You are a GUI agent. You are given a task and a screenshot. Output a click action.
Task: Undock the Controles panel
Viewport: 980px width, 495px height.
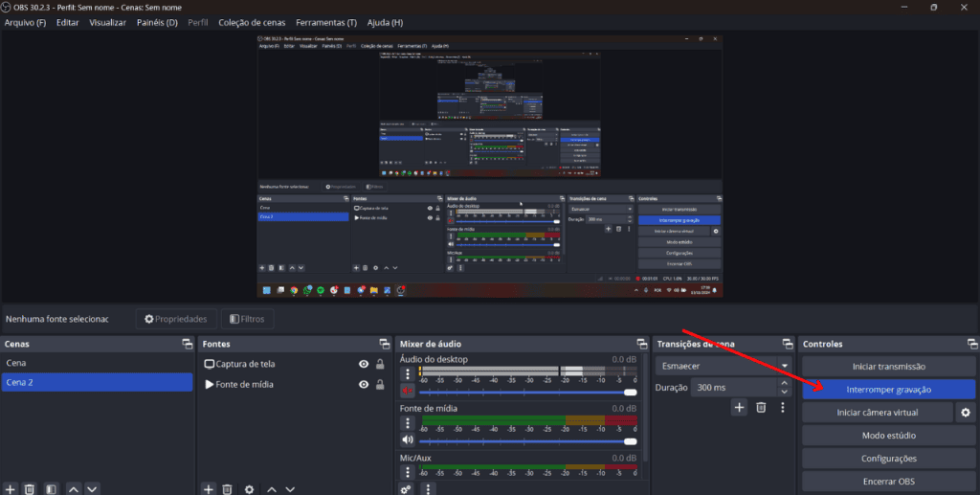[972, 344]
